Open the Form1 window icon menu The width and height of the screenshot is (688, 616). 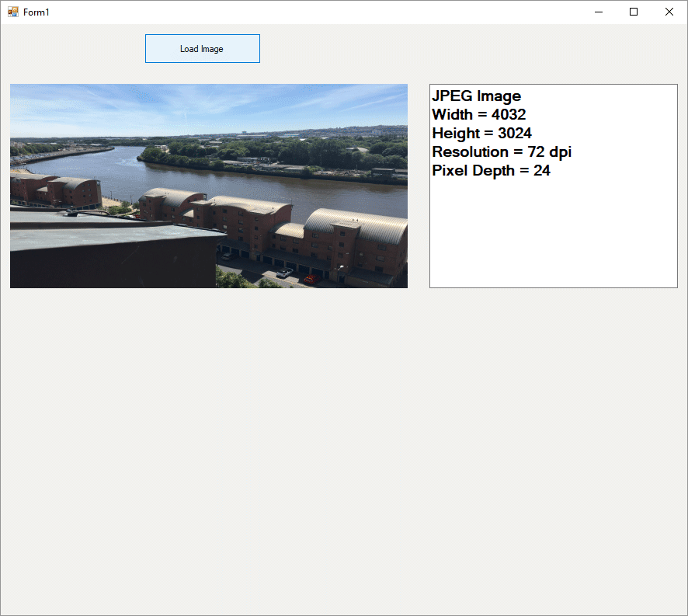tap(12, 12)
